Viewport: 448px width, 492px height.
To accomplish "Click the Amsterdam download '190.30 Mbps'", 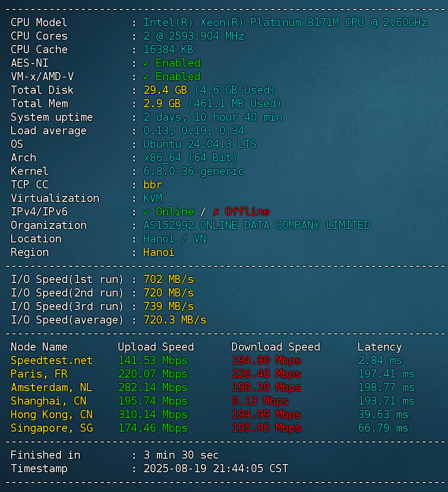I will [x=266, y=387].
